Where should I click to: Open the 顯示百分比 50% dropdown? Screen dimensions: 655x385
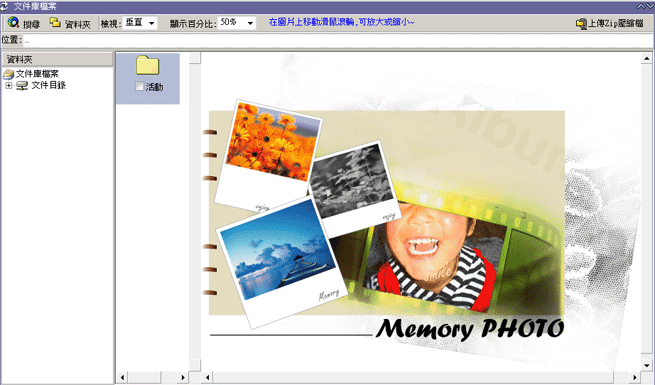237,23
